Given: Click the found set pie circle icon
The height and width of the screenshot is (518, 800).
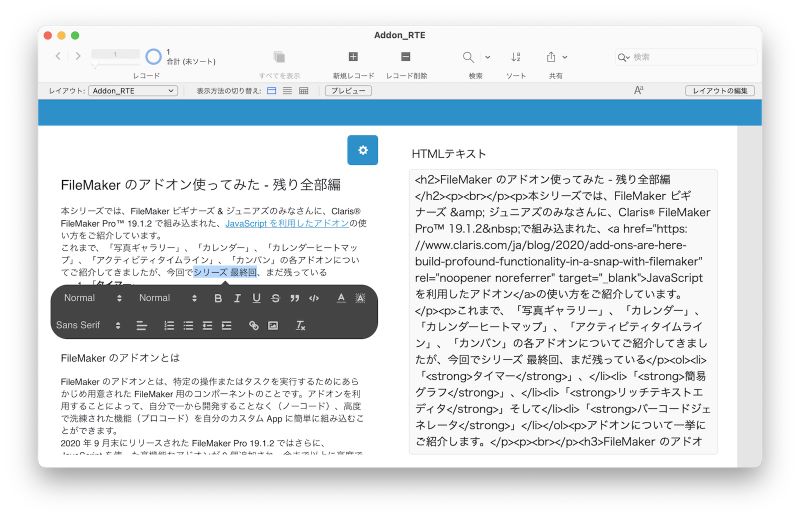Looking at the screenshot, I should (153, 57).
